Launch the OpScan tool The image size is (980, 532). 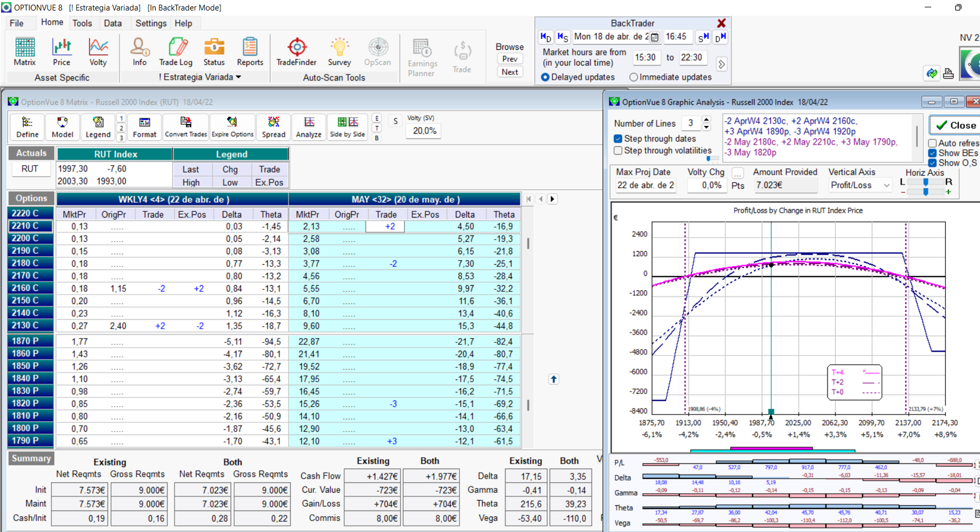tap(377, 52)
